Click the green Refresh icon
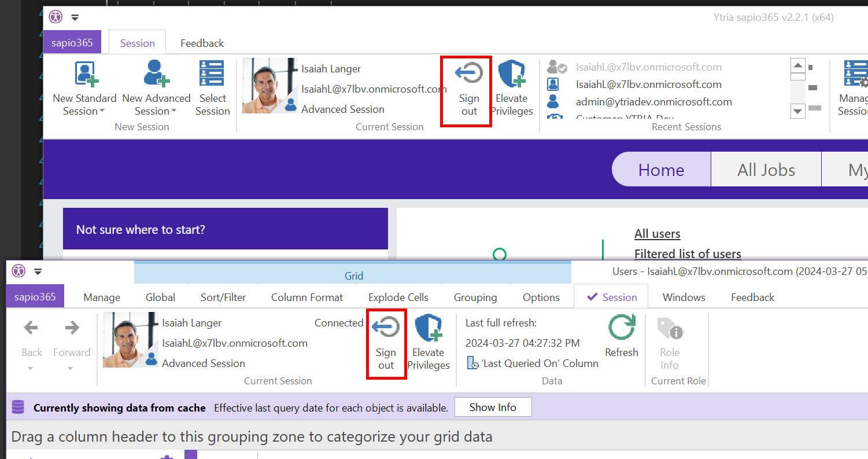The height and width of the screenshot is (459, 868). (621, 328)
